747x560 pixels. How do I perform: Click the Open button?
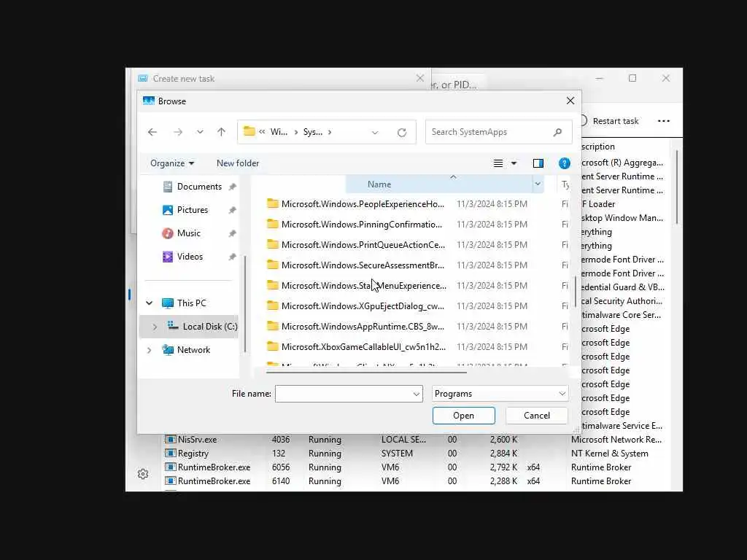pos(463,416)
